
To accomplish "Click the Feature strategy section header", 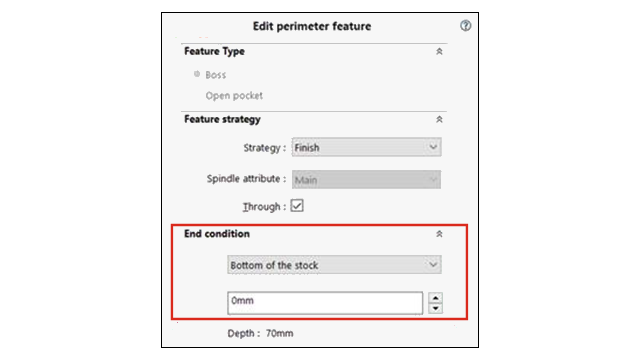I will pos(222,119).
